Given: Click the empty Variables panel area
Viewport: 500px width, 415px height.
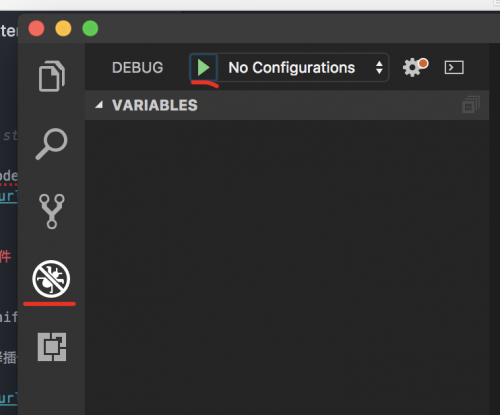Looking at the screenshot, I should point(287,267).
